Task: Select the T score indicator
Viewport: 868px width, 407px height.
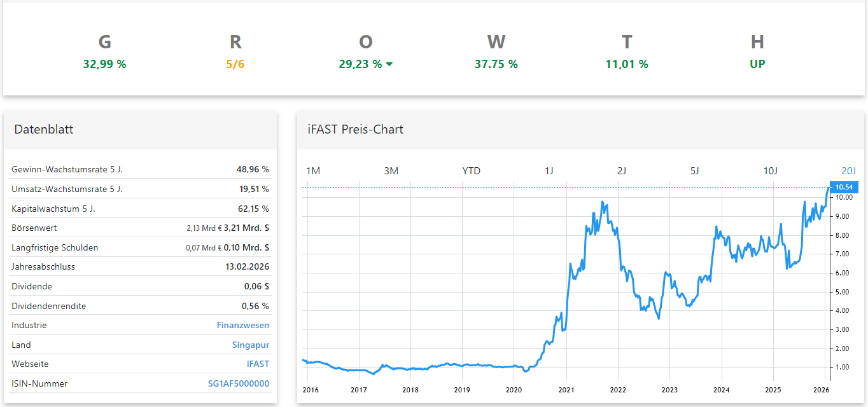Action: click(x=627, y=41)
